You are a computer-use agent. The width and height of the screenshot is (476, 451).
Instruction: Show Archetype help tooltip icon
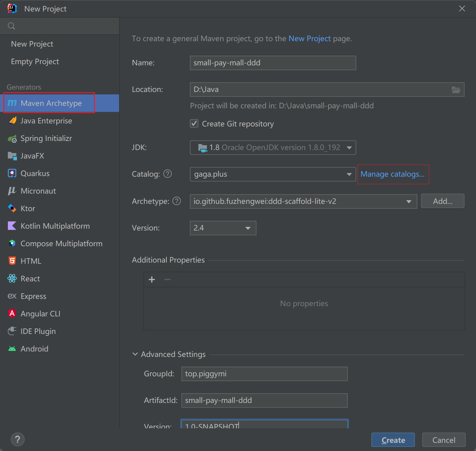[177, 201]
